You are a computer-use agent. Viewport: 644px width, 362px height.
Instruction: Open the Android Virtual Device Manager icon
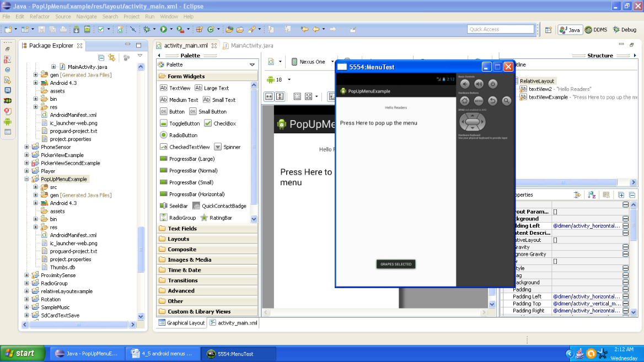pyautogui.click(x=87, y=29)
